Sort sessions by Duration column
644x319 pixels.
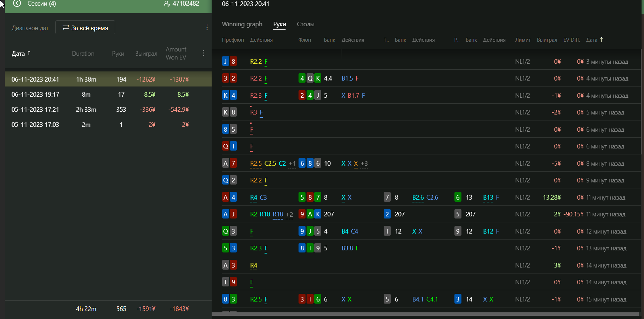click(x=83, y=54)
